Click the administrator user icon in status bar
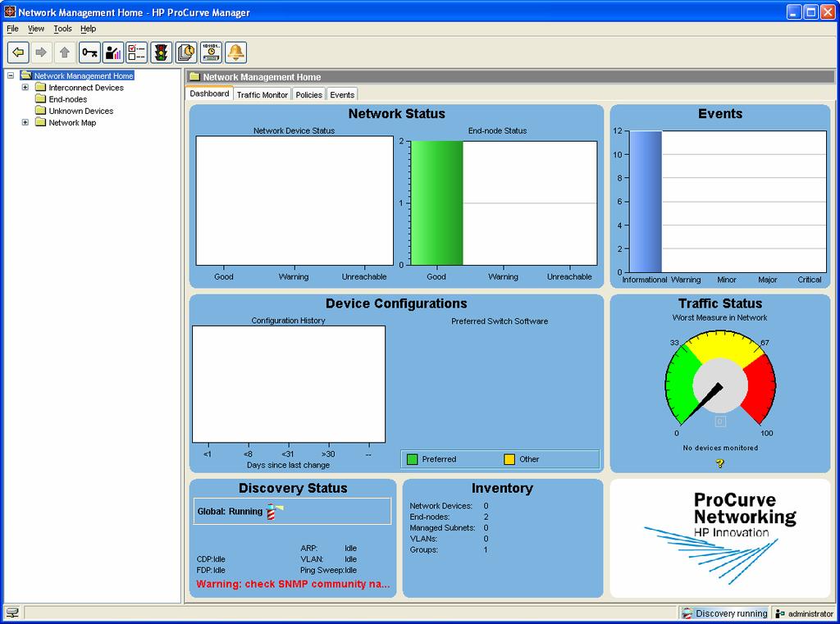This screenshot has width=840, height=624. click(x=781, y=614)
